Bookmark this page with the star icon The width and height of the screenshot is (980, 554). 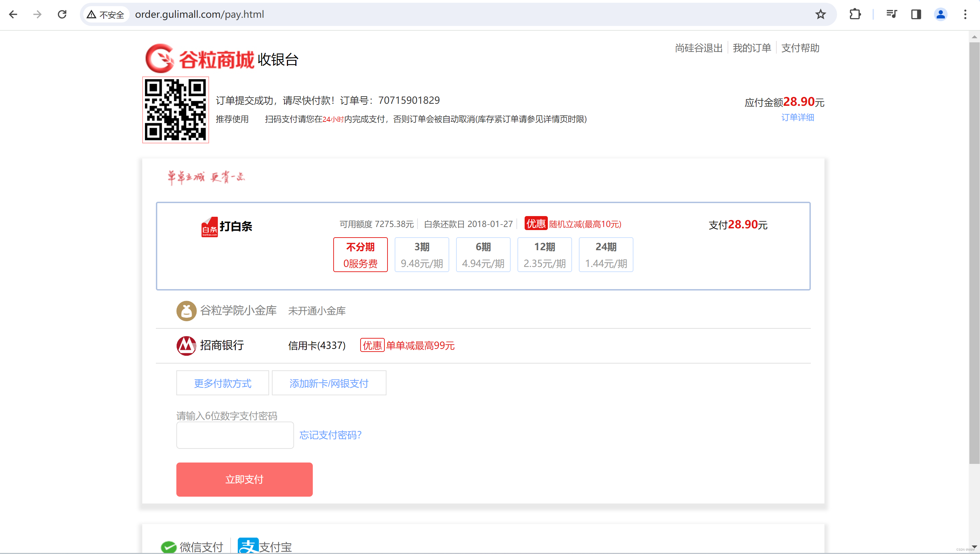(x=820, y=14)
